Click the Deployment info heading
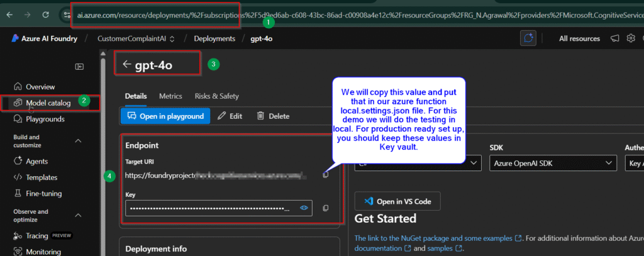The width and height of the screenshot is (644, 256). coord(156,248)
